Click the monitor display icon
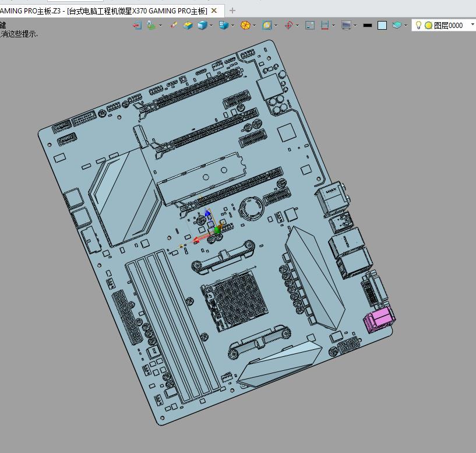Viewport: 476px width, 453px height. tap(347, 25)
